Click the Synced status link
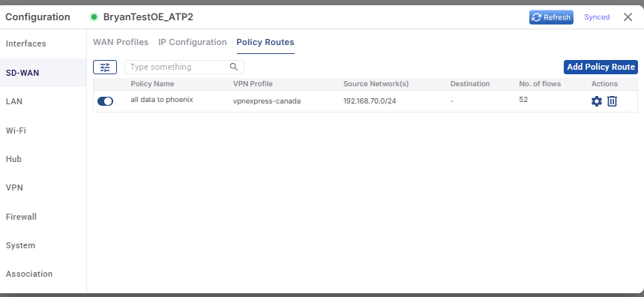This screenshot has height=297, width=644. click(x=597, y=17)
